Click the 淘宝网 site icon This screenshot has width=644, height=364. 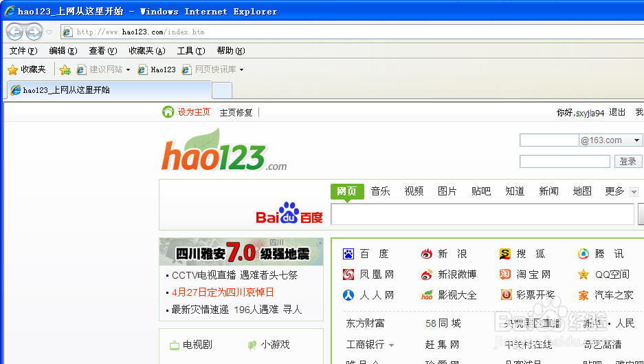click(x=504, y=275)
